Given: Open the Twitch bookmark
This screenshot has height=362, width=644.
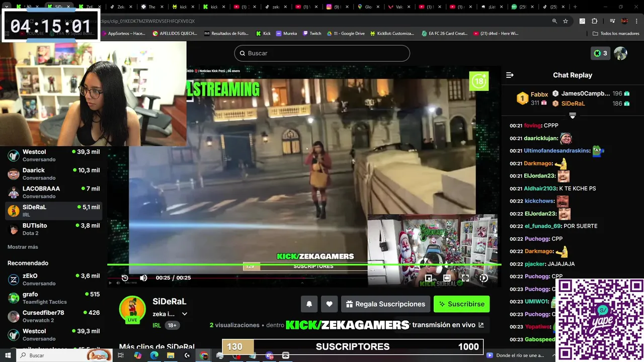Looking at the screenshot, I should click(312, 34).
